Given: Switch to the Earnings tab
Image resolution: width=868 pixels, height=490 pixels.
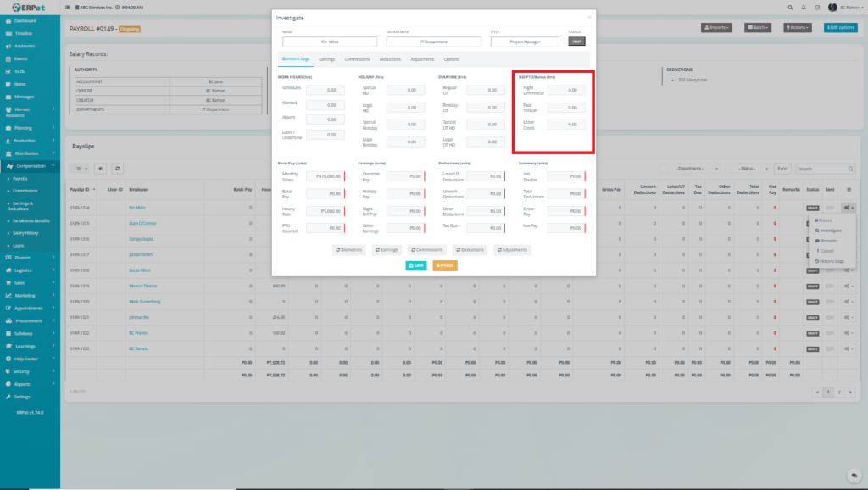Looking at the screenshot, I should pos(326,59).
